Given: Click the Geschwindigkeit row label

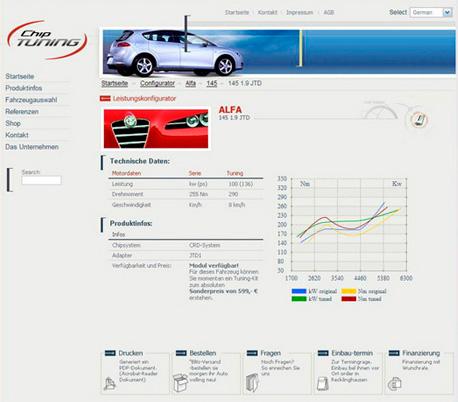Looking at the screenshot, I should [x=131, y=205].
